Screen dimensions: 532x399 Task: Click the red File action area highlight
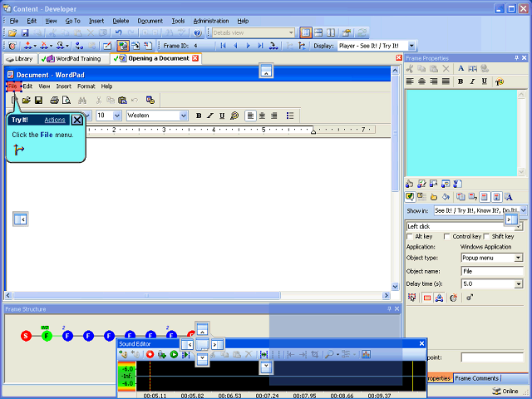pos(14,86)
